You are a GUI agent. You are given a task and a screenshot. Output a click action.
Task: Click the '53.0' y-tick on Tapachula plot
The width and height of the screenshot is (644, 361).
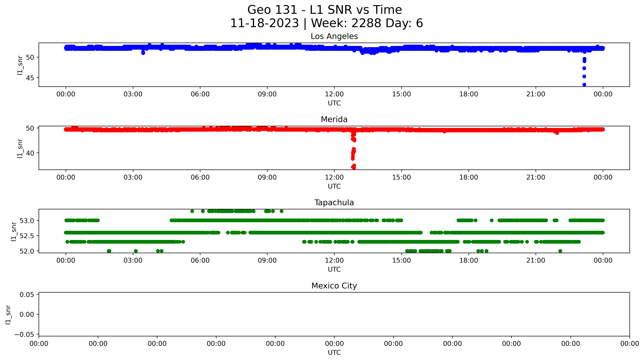coord(27,221)
